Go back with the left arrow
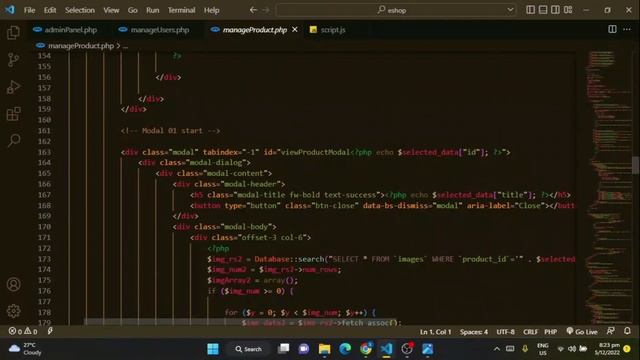640x360 pixels. (253, 10)
